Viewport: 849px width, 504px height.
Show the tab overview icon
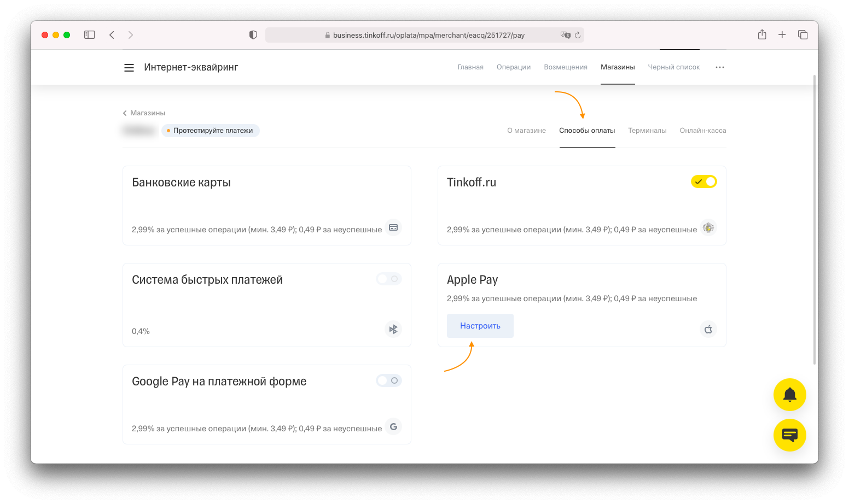point(803,34)
